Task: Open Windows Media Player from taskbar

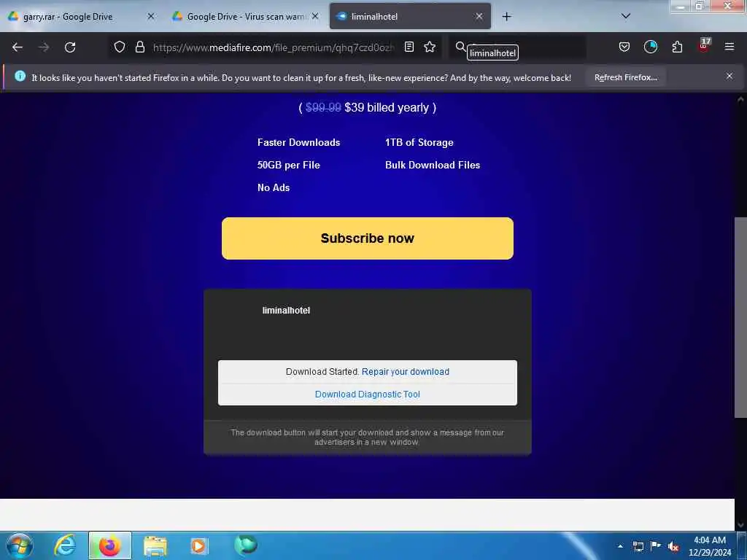Action: [198, 545]
